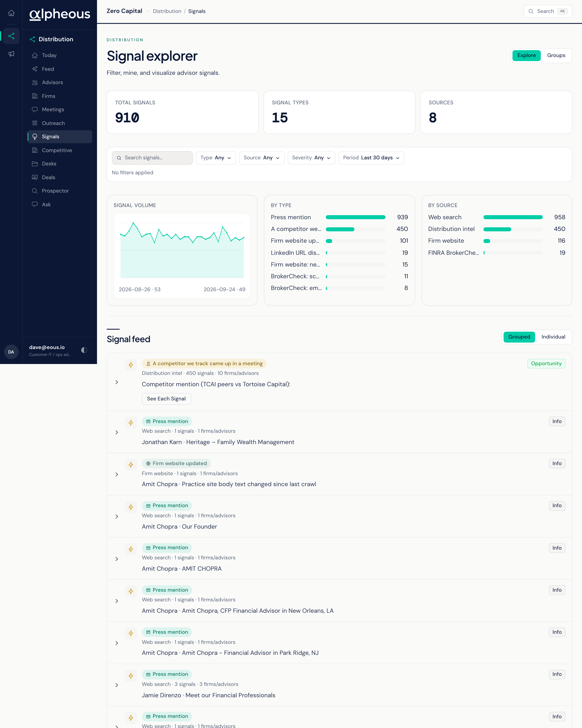Open the Severity filter dropdown
The width and height of the screenshot is (582, 728).
pos(311,158)
